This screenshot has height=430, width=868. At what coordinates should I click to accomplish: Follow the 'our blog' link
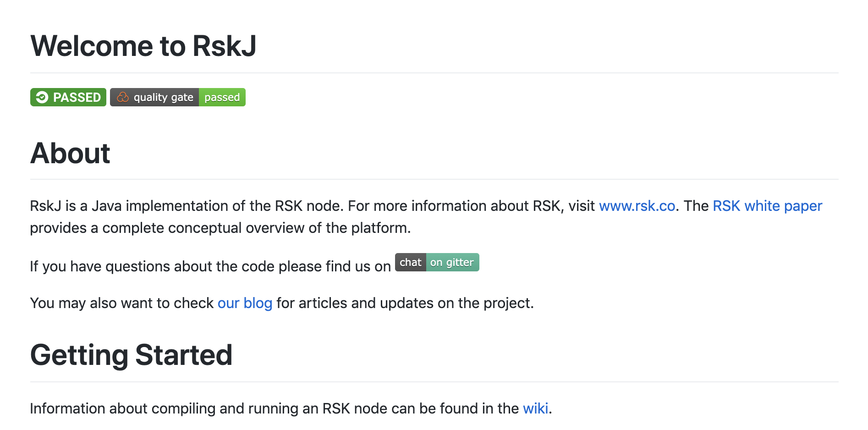[245, 303]
